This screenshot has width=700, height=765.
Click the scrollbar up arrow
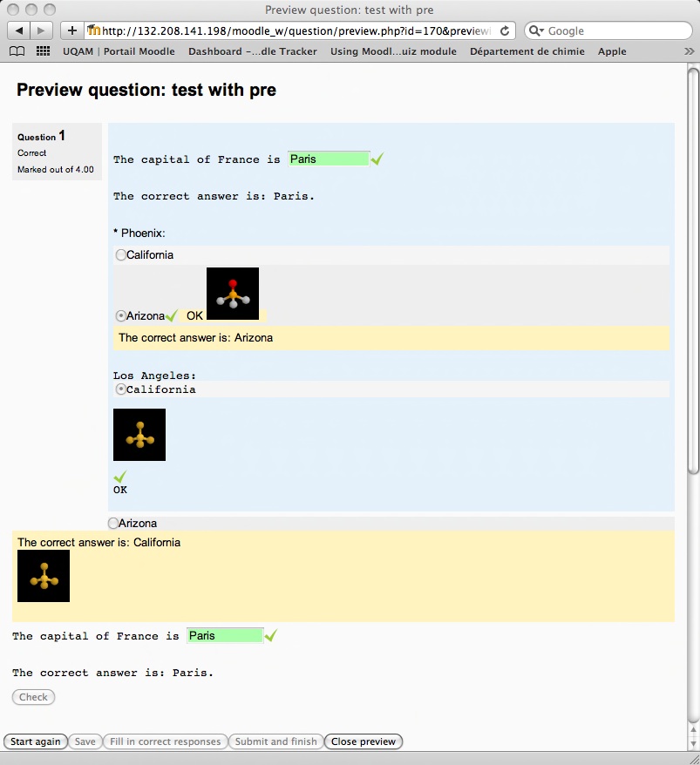693,730
